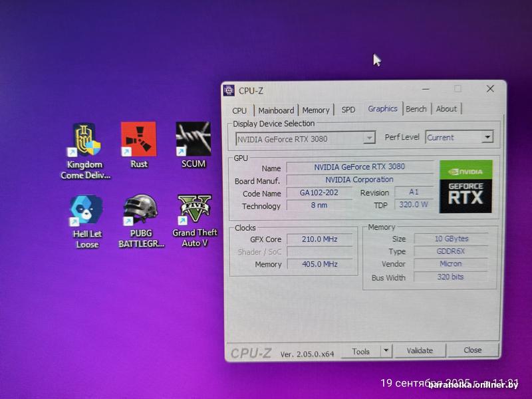The image size is (532, 399).
Task: Open the Memory tab
Action: (x=316, y=110)
